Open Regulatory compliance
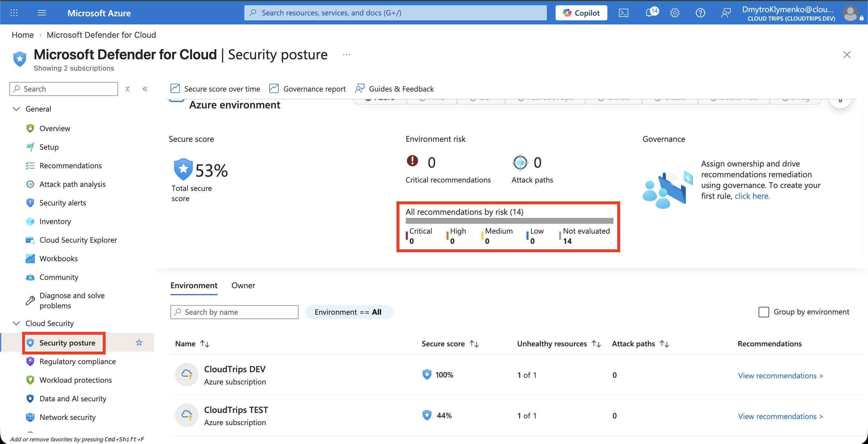The width and height of the screenshot is (868, 444). [77, 361]
